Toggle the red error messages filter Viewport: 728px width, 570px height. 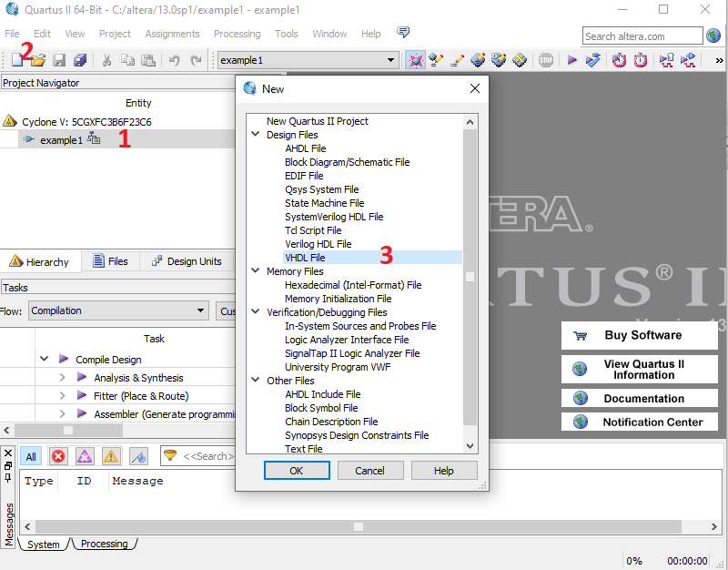[58, 457]
